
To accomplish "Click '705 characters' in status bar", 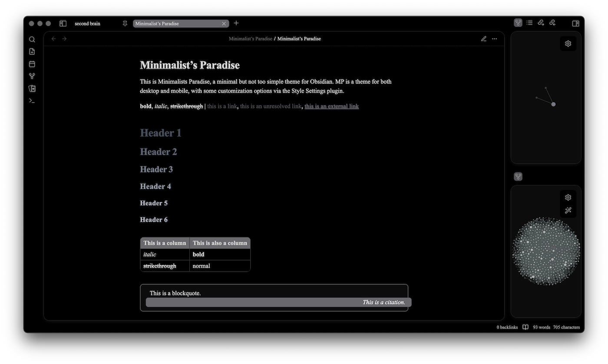I will click(x=566, y=327).
